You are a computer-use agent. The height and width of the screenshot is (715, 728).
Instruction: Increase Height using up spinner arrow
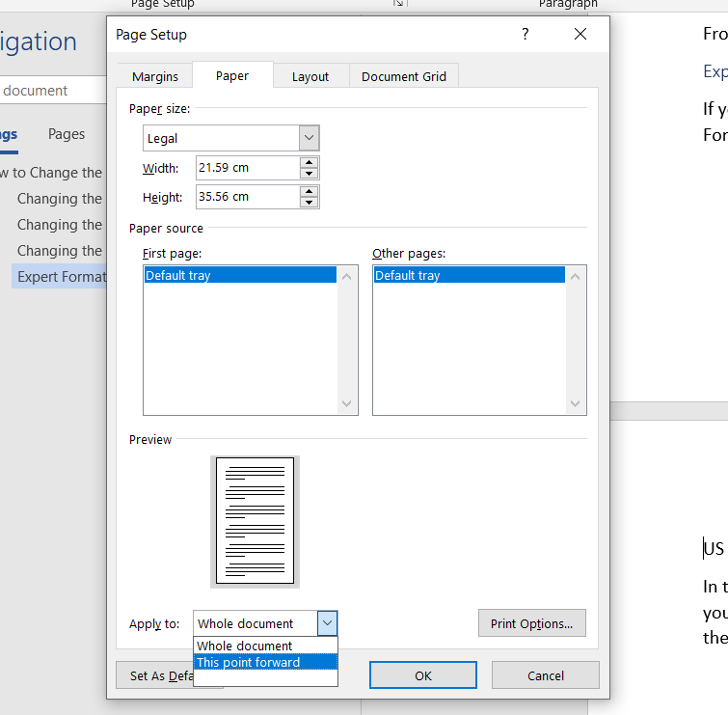click(309, 191)
